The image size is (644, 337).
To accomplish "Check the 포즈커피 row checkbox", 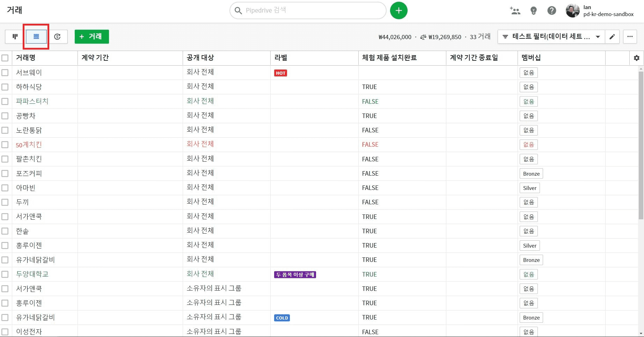I will coord(5,173).
